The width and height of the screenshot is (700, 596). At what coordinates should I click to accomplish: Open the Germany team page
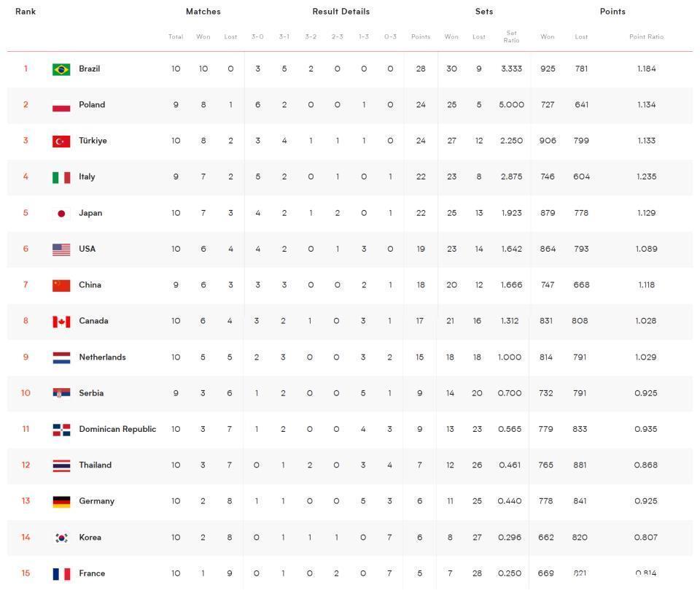[x=96, y=501]
